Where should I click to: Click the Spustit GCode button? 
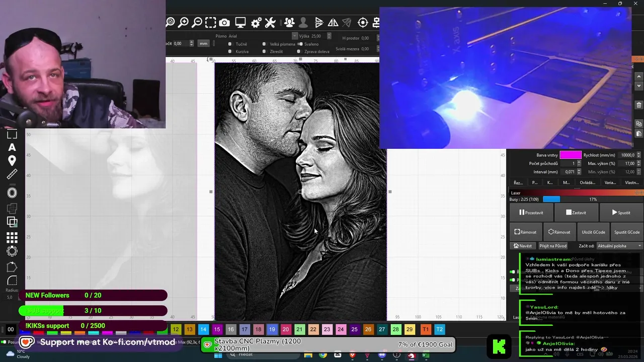pyautogui.click(x=627, y=232)
